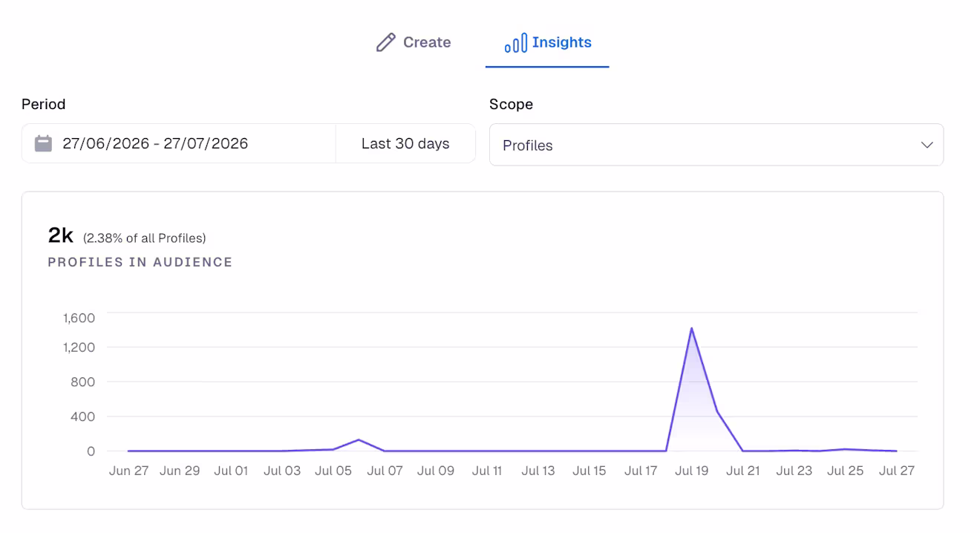The image size is (980, 533).
Task: Click the "2.38% of all Profiles" text
Action: pos(145,238)
